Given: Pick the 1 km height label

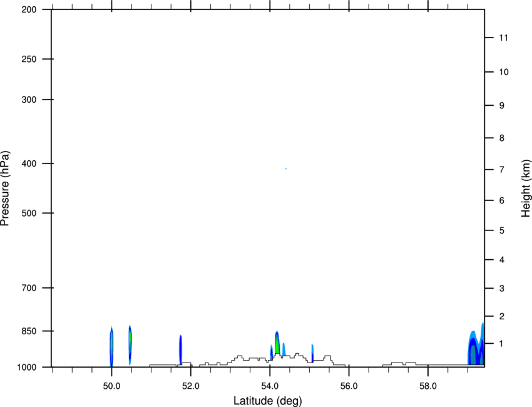Looking at the screenshot, I should 502,344.
